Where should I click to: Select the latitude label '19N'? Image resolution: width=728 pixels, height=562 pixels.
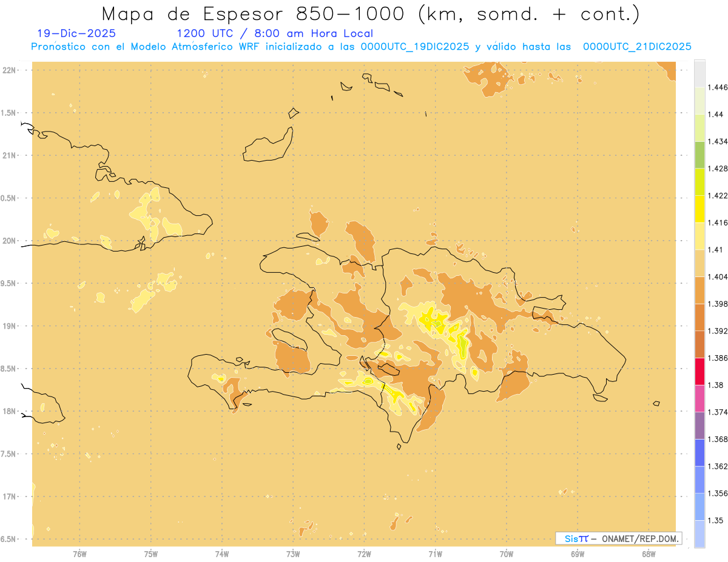tap(9, 326)
